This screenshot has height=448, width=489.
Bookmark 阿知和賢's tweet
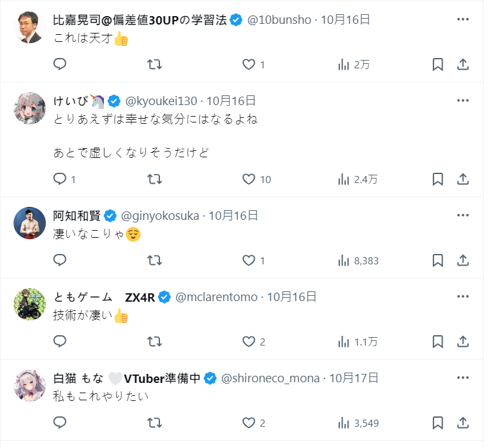pos(437,260)
